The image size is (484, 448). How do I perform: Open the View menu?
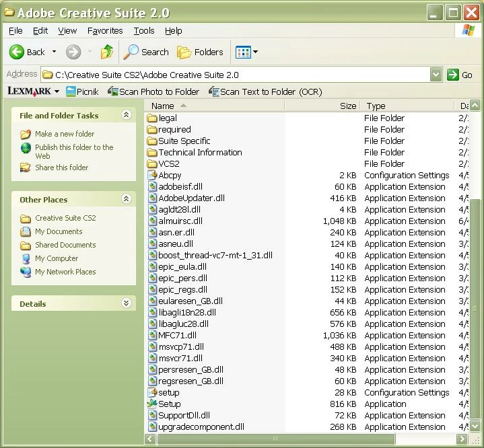tap(67, 30)
